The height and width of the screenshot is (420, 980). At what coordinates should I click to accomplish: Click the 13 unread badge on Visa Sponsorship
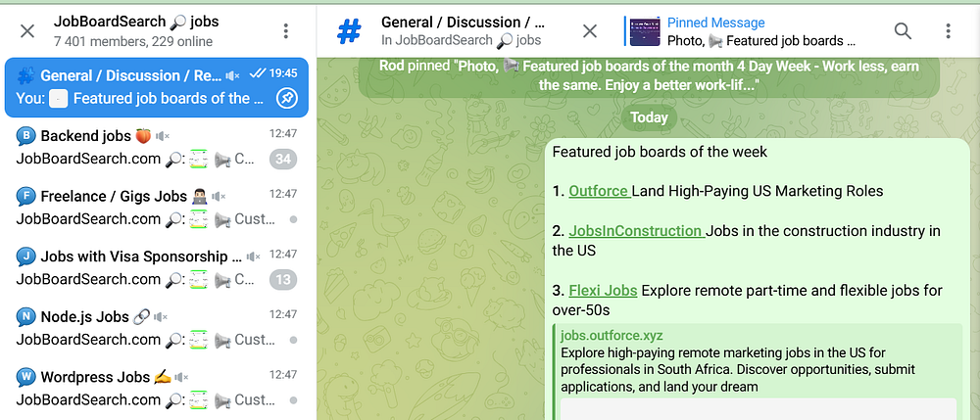coord(283,280)
